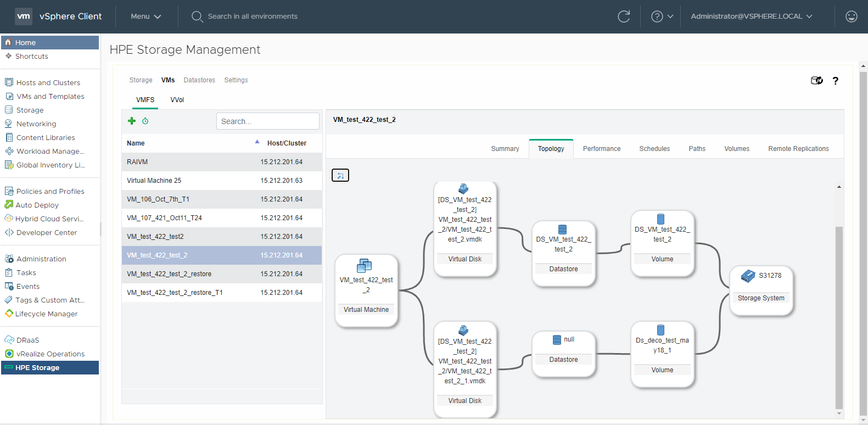The height and width of the screenshot is (425, 868).
Task: Switch to the Performance tab
Action: (601, 149)
